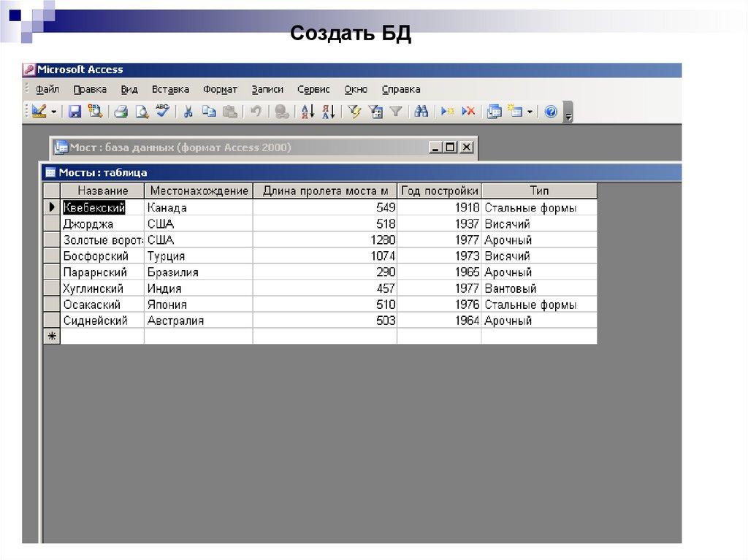This screenshot has width=748, height=560.
Task: Select the row selector for Босфорский
Action: coord(52,256)
